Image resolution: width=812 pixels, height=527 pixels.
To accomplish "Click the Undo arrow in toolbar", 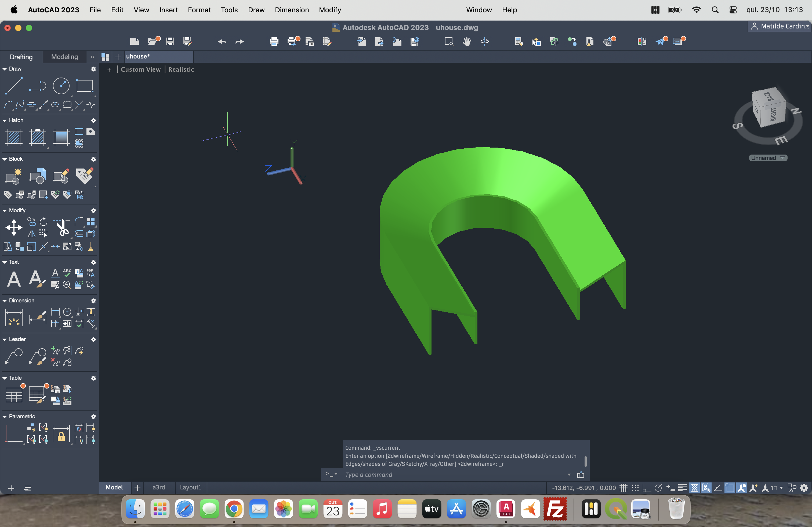I will (222, 42).
